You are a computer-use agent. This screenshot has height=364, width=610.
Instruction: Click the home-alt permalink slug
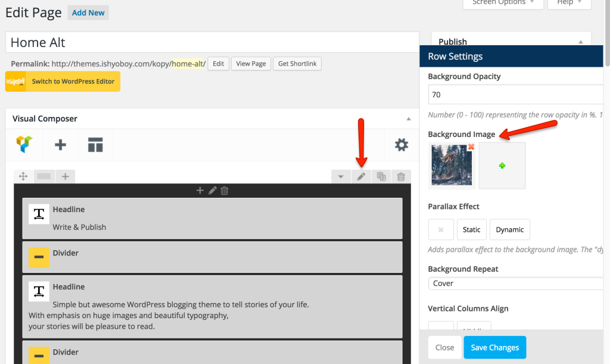pos(188,64)
